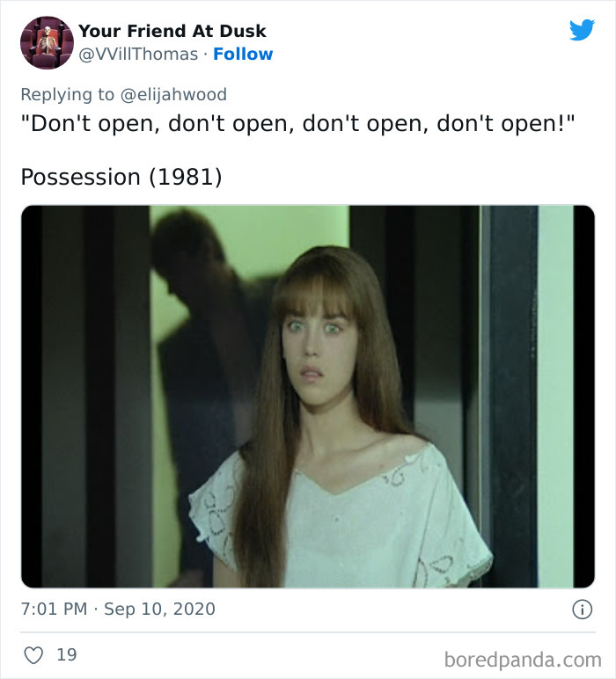Click the woman's face in the image
Viewport: 616px width, 679px height.
(319, 353)
